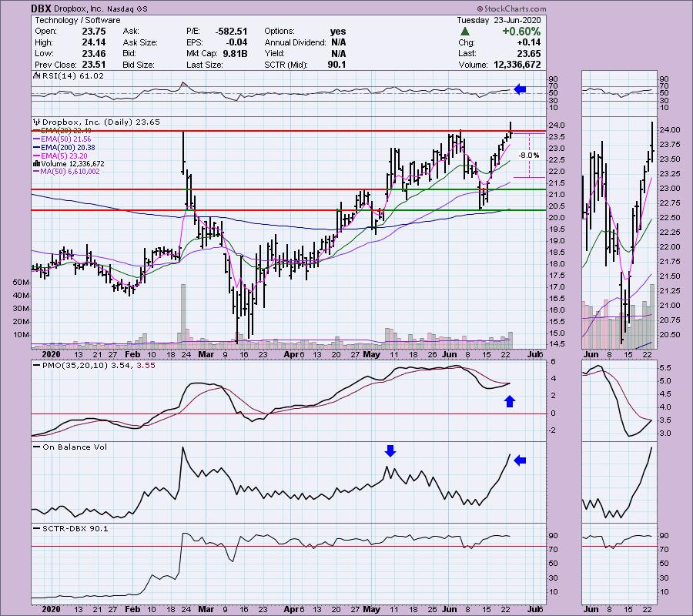693x616 pixels.
Task: Click the green up-triangle change indicator
Action: (464, 32)
